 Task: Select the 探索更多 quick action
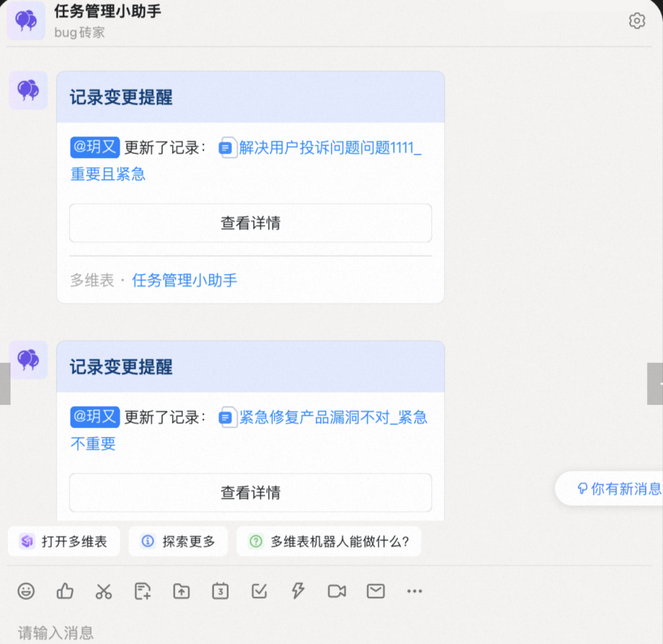coord(178,541)
